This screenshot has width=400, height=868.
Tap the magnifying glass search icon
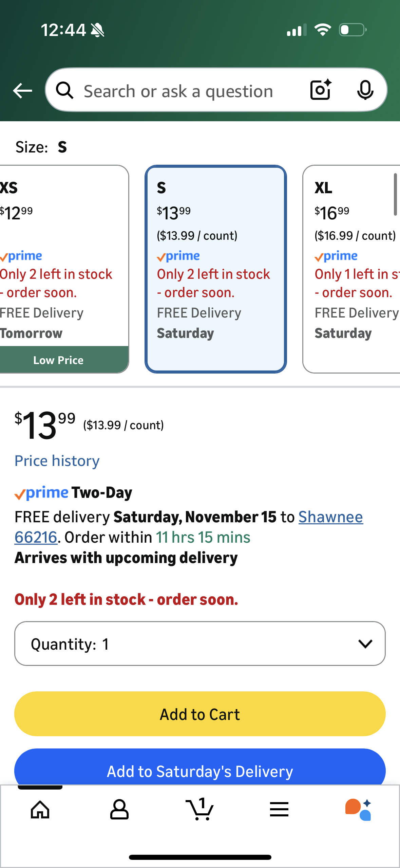tap(64, 91)
